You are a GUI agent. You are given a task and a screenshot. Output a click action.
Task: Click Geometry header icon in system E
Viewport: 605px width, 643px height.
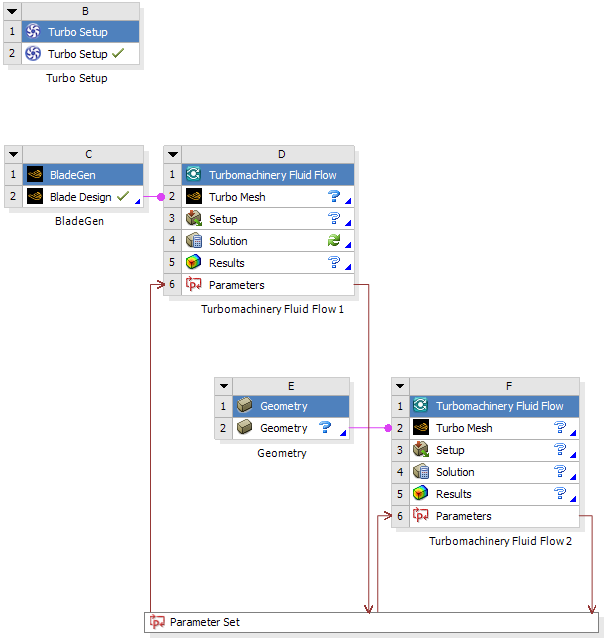[x=245, y=406]
